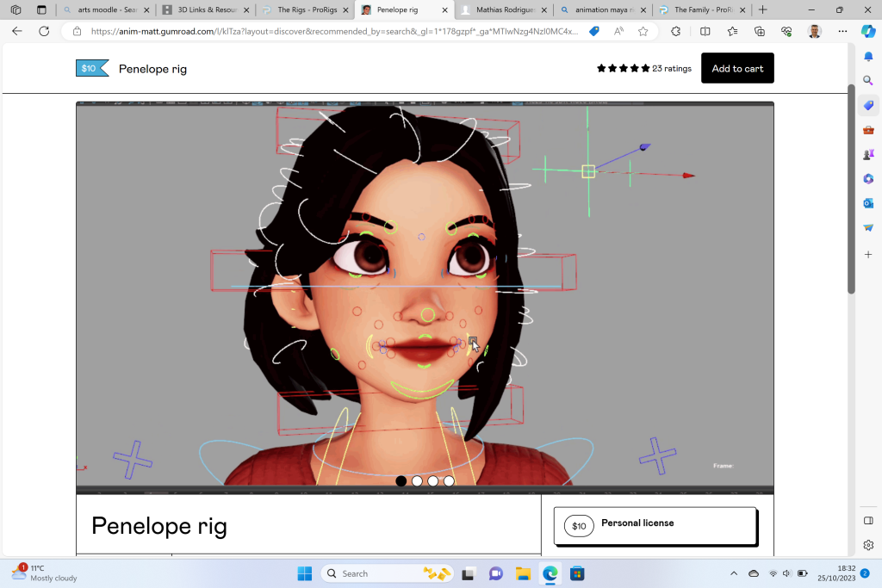Launch Copilot from the toolbar
882x588 pixels.
868,32
